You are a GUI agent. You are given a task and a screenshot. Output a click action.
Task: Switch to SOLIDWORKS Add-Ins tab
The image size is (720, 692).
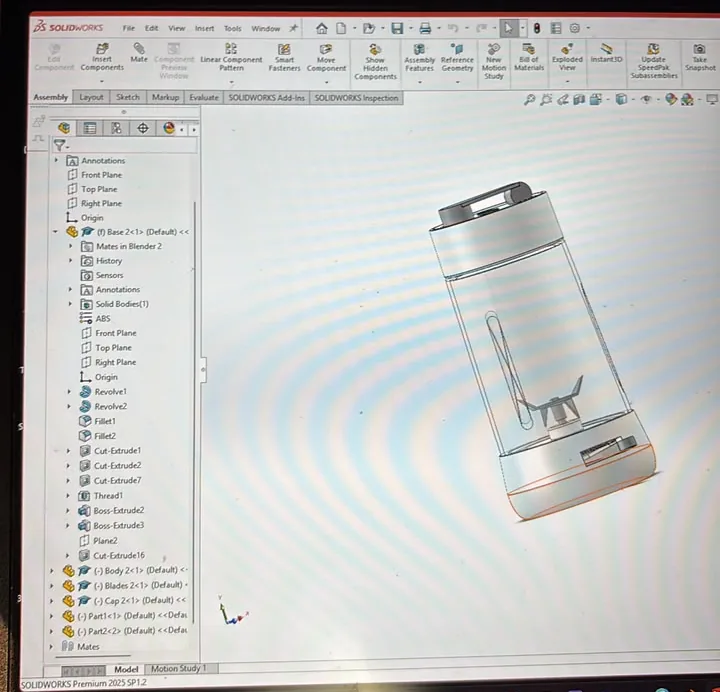tap(266, 98)
